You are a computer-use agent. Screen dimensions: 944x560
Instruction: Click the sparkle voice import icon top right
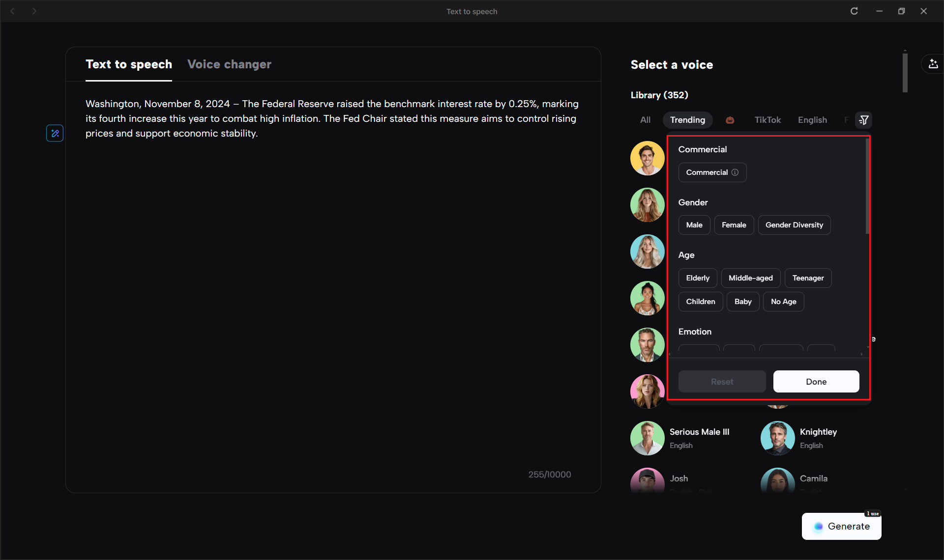tap(933, 63)
